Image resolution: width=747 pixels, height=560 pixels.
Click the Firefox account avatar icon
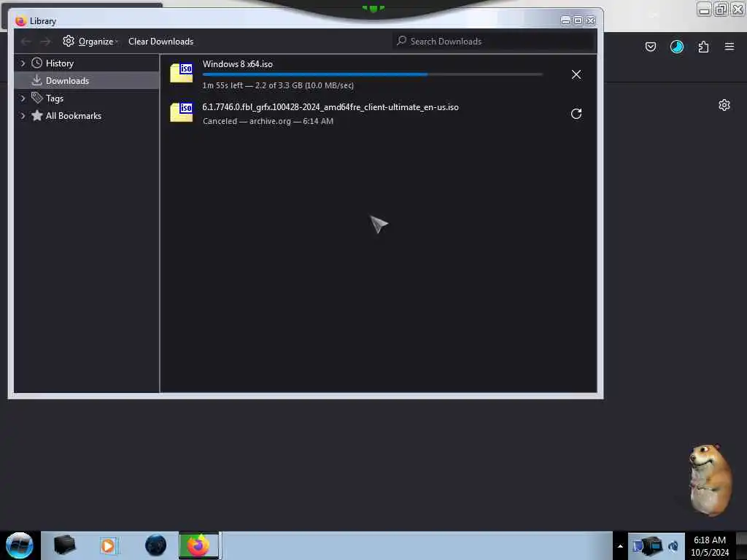coord(676,47)
